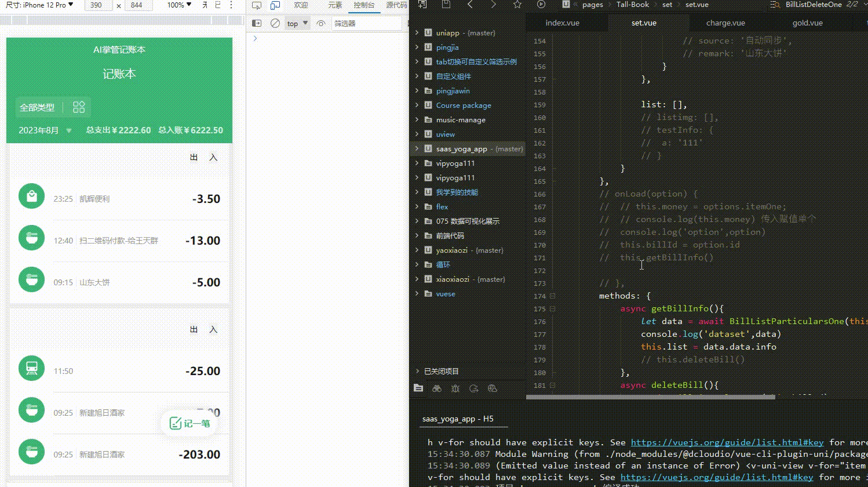868x487 pixels.
Task: Open the 元素 devtools tab
Action: pos(335,5)
